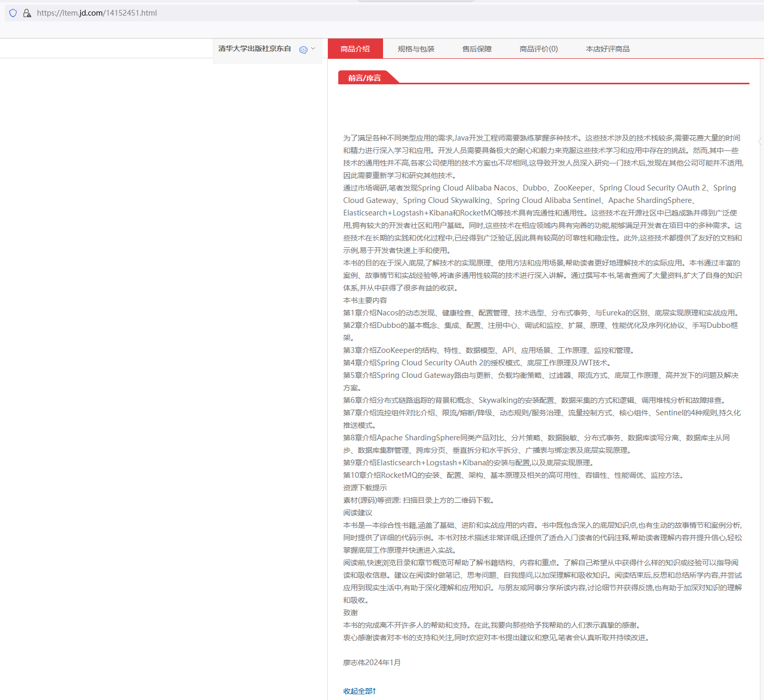Click the shield tracking protection icon
This screenshot has width=764, height=700.
coord(13,13)
